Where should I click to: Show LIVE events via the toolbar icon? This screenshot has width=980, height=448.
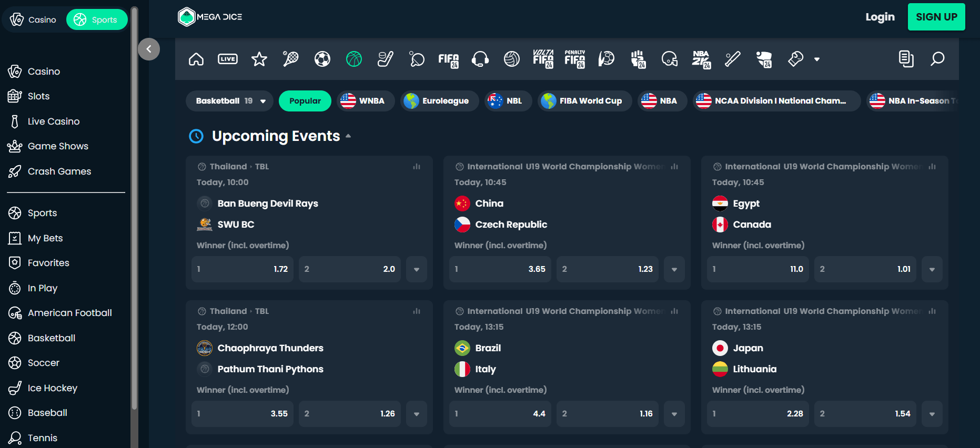[x=228, y=59]
